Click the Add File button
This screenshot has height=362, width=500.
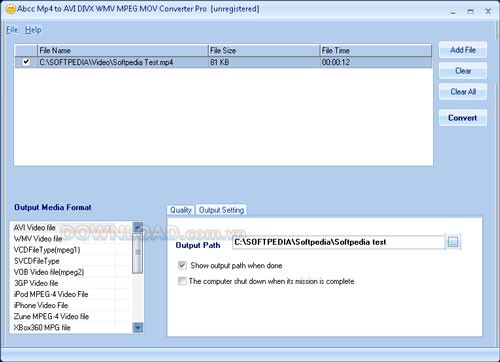click(463, 50)
